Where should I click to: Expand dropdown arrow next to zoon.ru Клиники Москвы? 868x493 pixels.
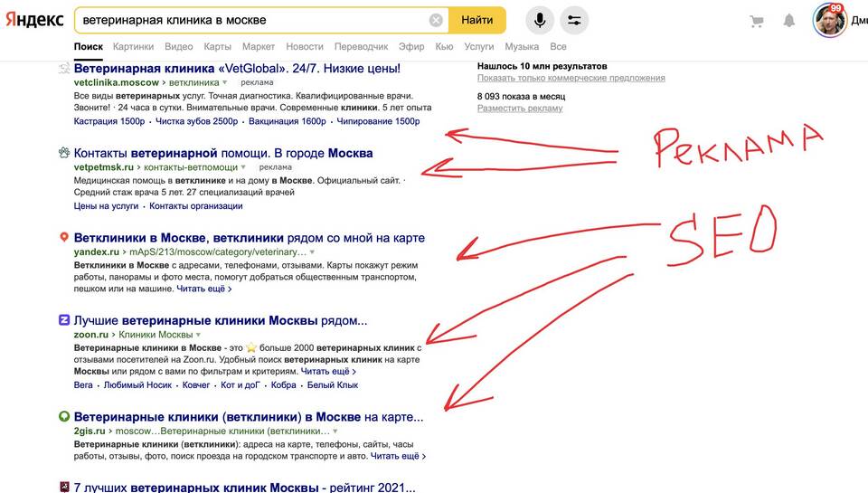point(198,335)
